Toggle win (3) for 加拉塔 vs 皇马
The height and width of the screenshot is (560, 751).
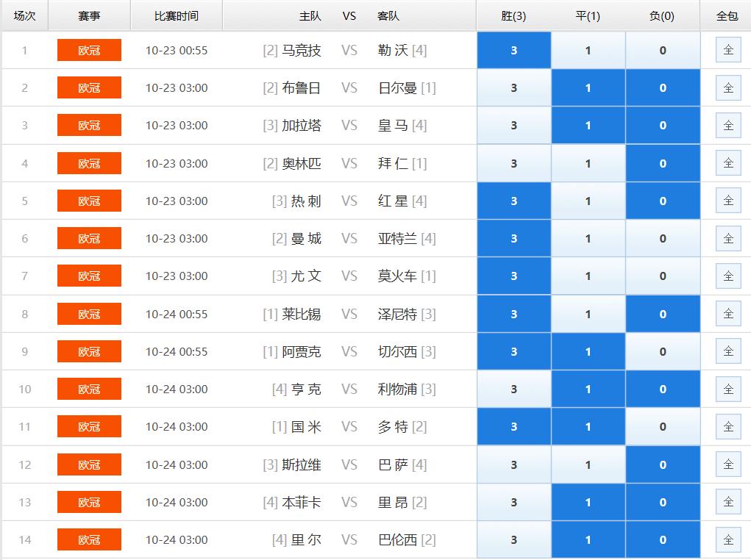tap(514, 126)
